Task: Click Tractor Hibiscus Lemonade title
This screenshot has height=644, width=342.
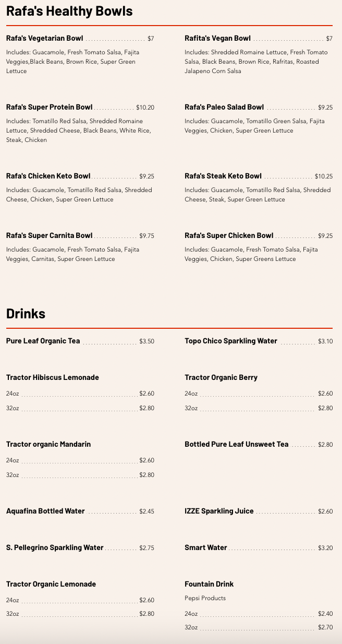Action: pyautogui.click(x=53, y=377)
